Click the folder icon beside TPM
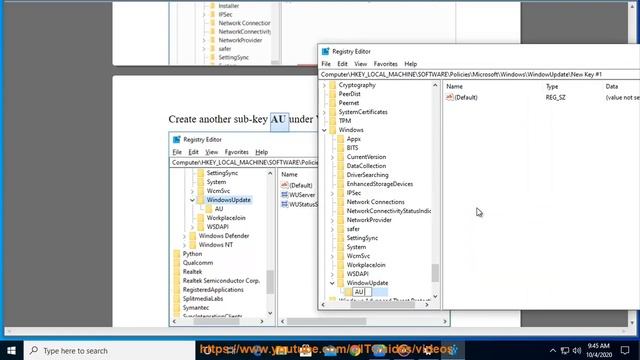 click(333, 121)
